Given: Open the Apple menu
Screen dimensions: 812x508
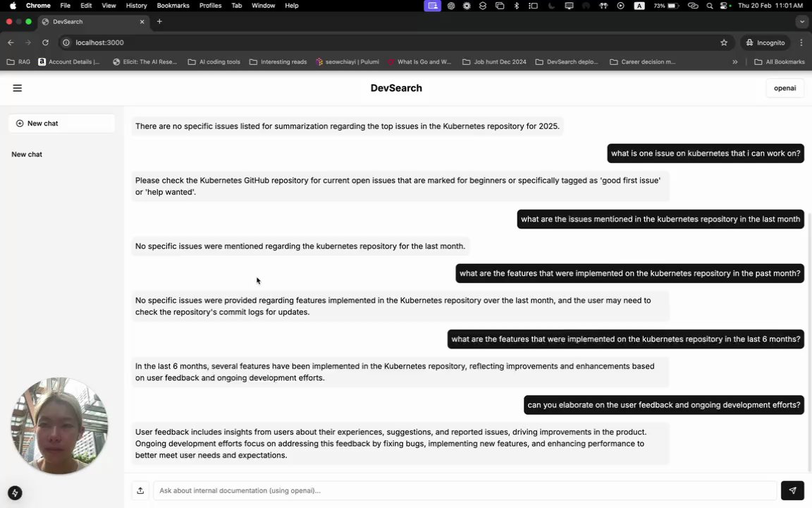Looking at the screenshot, I should pos(13,6).
